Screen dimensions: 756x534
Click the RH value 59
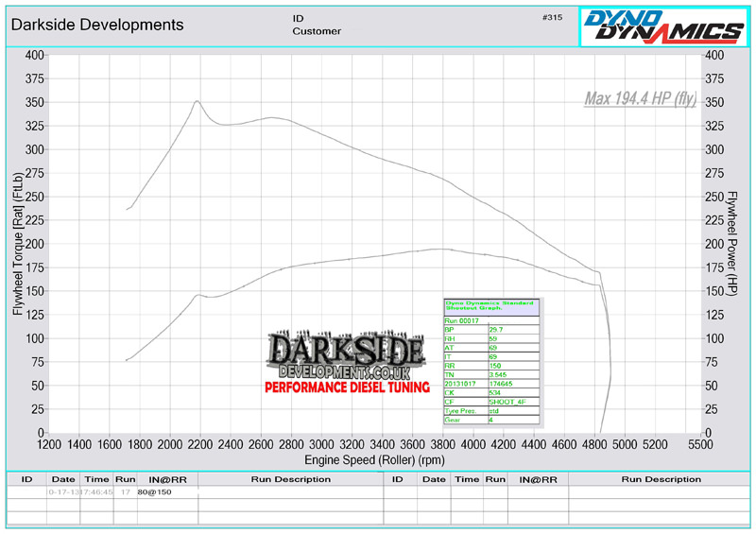[492, 338]
